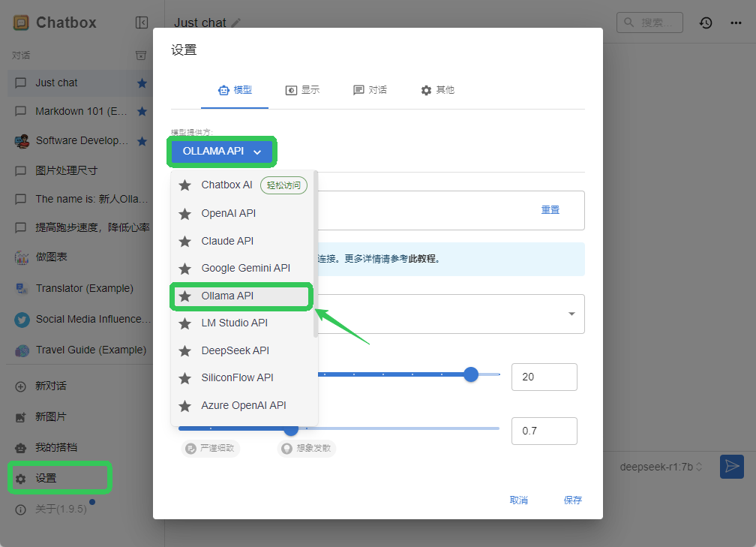756x547 pixels.
Task: Click the 我的搭档 robot icon
Action: click(x=21, y=448)
